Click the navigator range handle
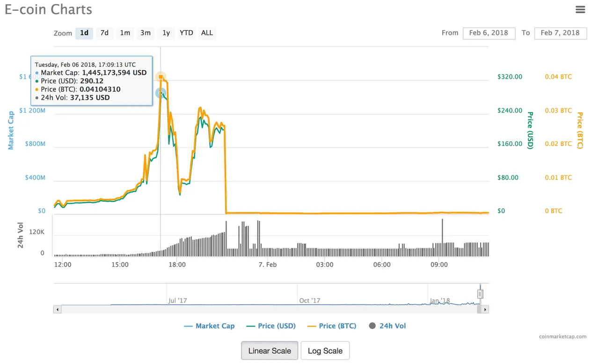 (480, 294)
